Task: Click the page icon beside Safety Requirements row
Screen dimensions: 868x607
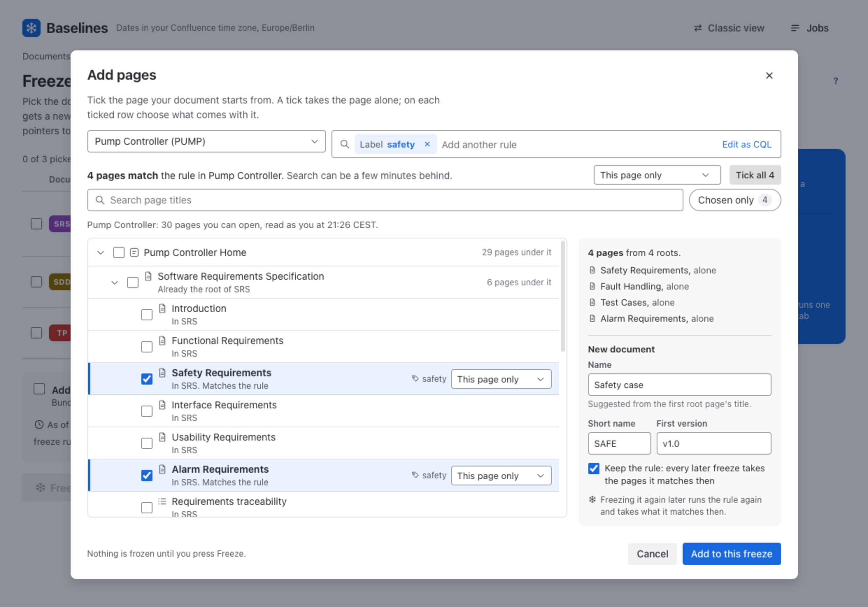Action: pyautogui.click(x=162, y=373)
